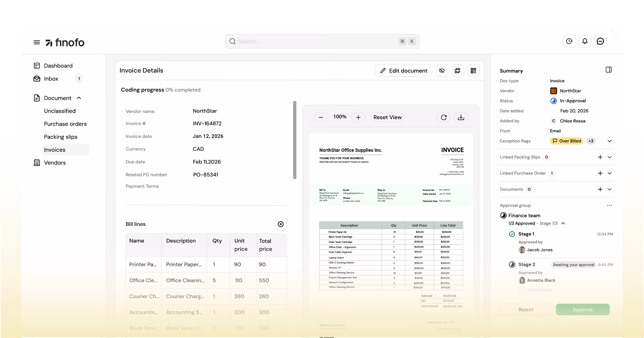Expand Exception flags list
The height and width of the screenshot is (338, 644).
[x=609, y=141]
